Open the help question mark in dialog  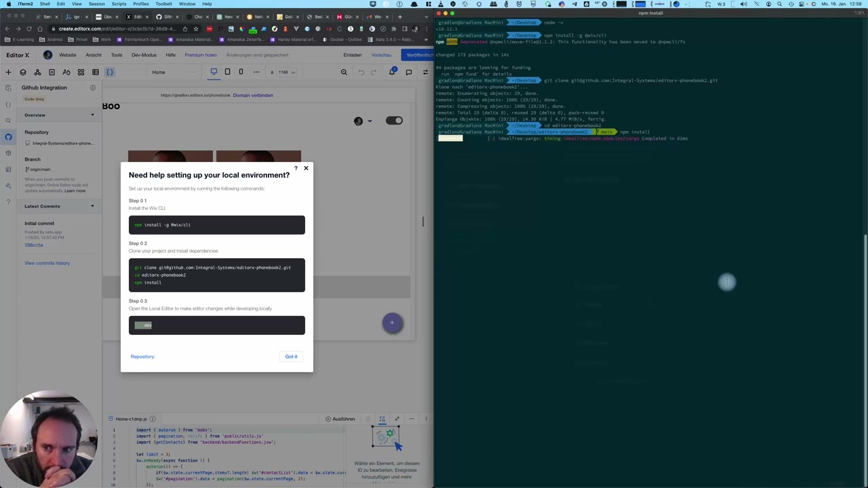(x=296, y=168)
